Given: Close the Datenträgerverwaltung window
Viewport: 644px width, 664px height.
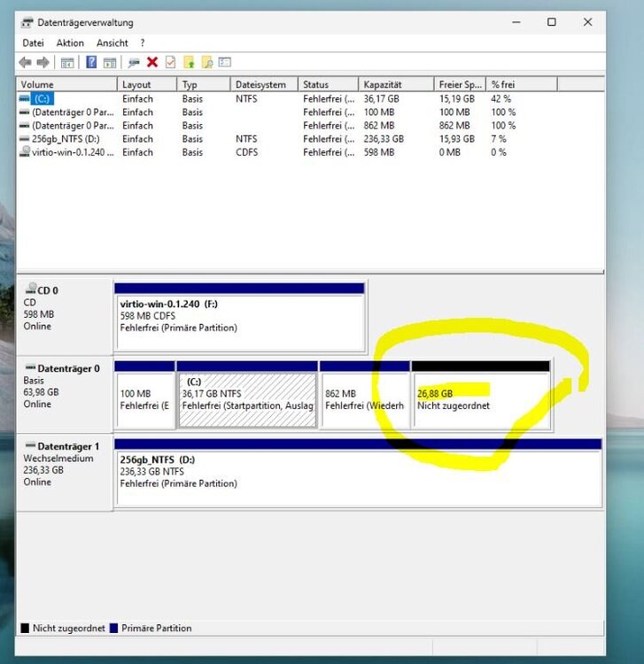Looking at the screenshot, I should [x=587, y=22].
